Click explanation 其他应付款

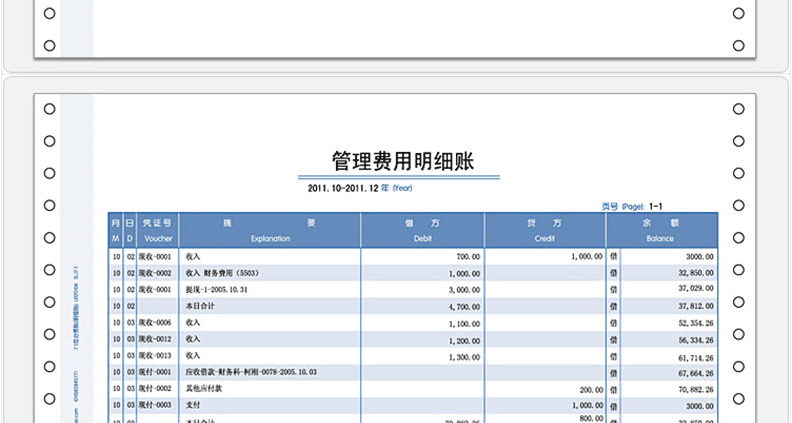click(x=204, y=389)
